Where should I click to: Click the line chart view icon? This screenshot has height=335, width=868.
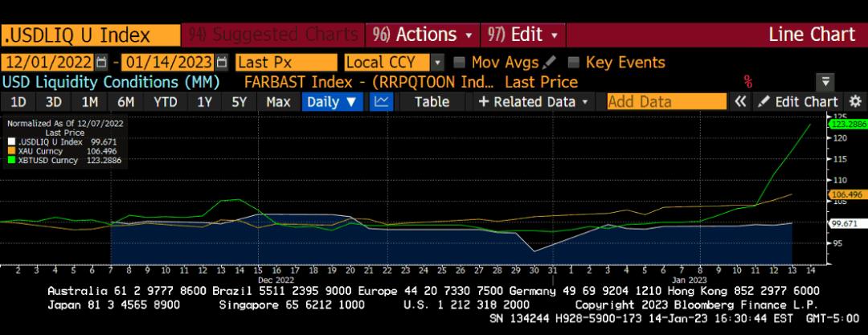click(382, 102)
